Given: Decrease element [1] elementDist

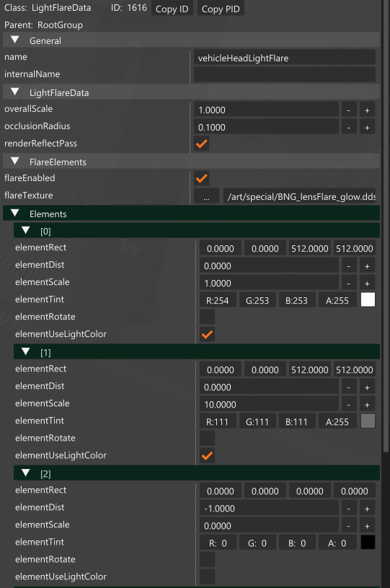Looking at the screenshot, I should click(349, 387).
